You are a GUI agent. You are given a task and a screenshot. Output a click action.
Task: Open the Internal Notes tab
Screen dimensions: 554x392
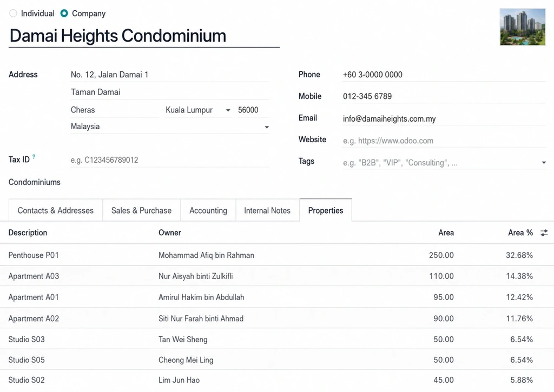(267, 210)
